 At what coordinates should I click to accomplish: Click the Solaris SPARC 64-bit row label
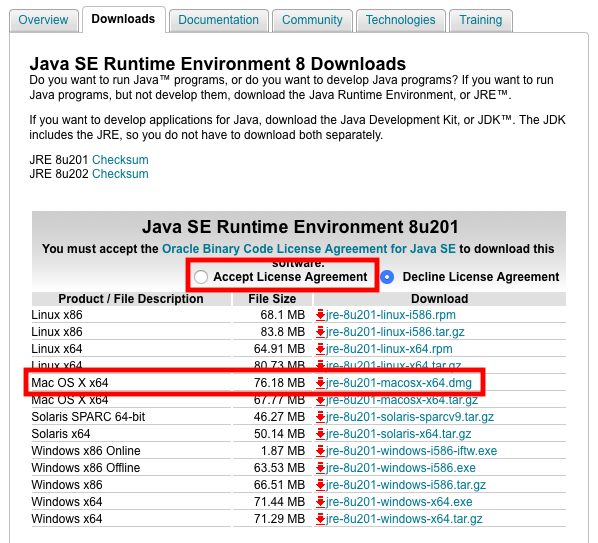click(88, 417)
